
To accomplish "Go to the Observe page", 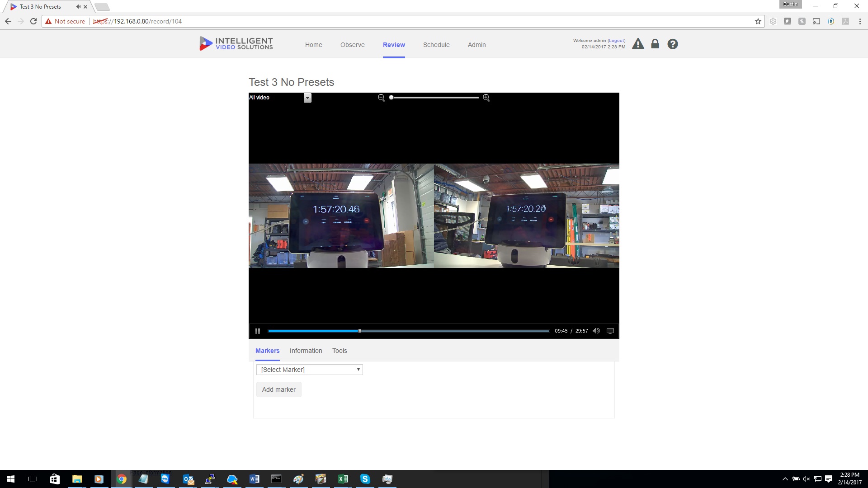I will coord(352,45).
